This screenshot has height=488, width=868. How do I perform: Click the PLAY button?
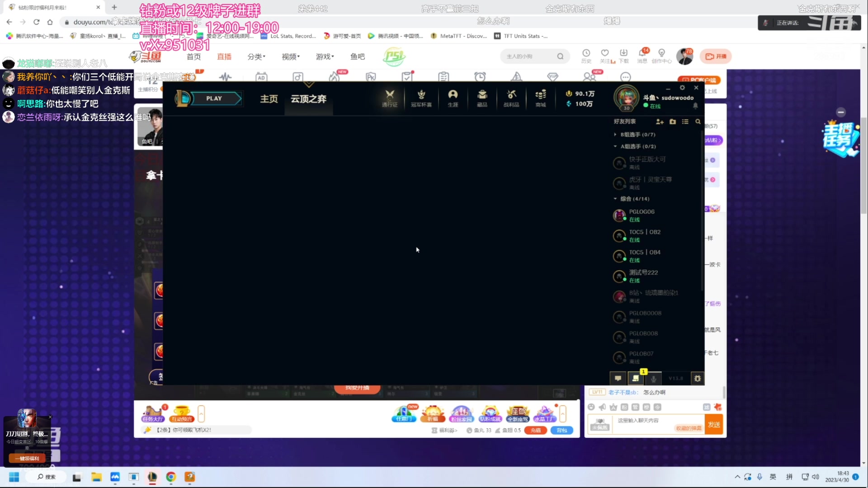[x=215, y=98]
